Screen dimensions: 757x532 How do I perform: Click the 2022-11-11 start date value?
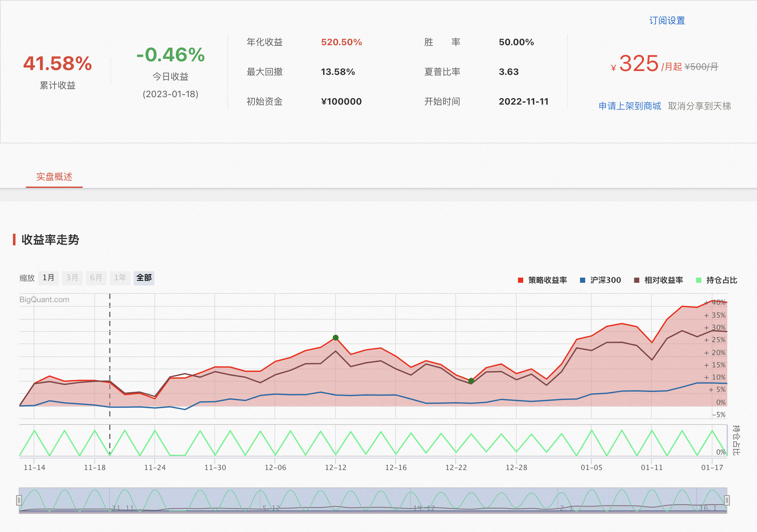click(x=524, y=101)
